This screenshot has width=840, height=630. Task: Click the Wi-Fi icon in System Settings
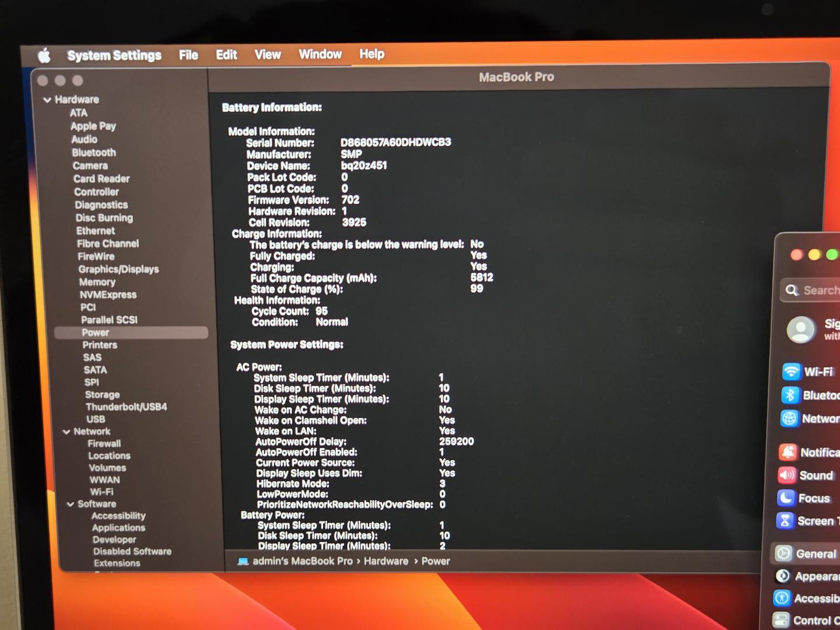791,372
